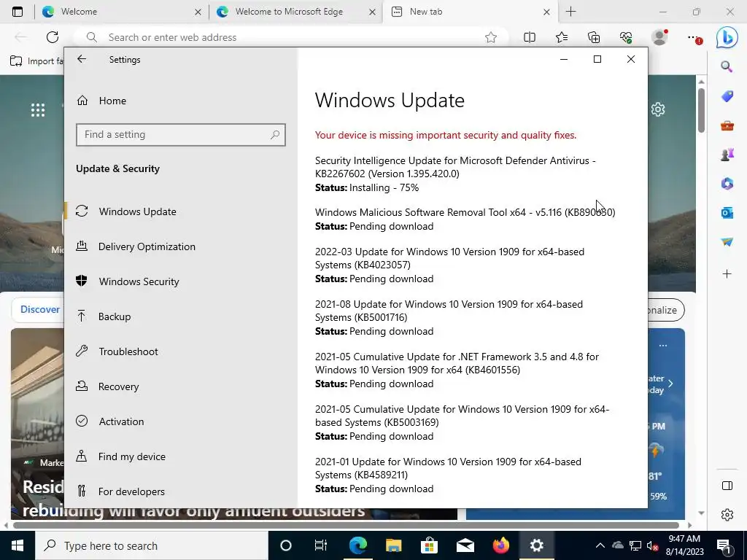The image size is (747, 560).
Task: Open the notification center icon
Action: tap(724, 545)
